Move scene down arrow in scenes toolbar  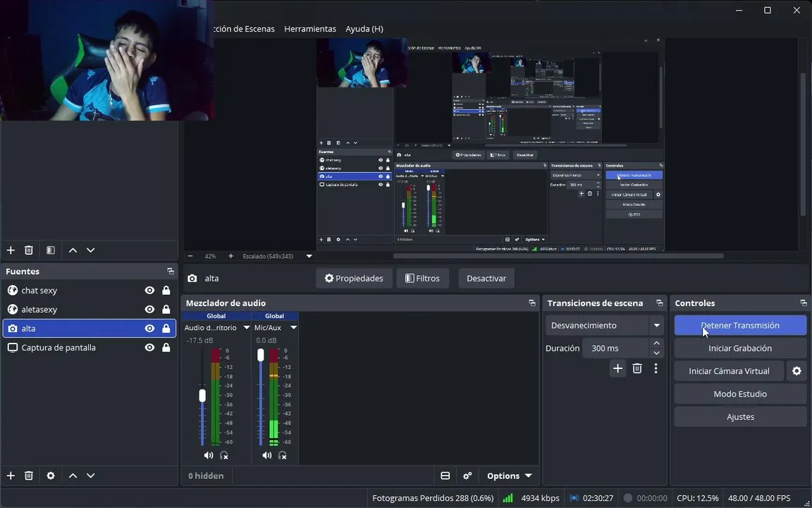pyautogui.click(x=91, y=250)
